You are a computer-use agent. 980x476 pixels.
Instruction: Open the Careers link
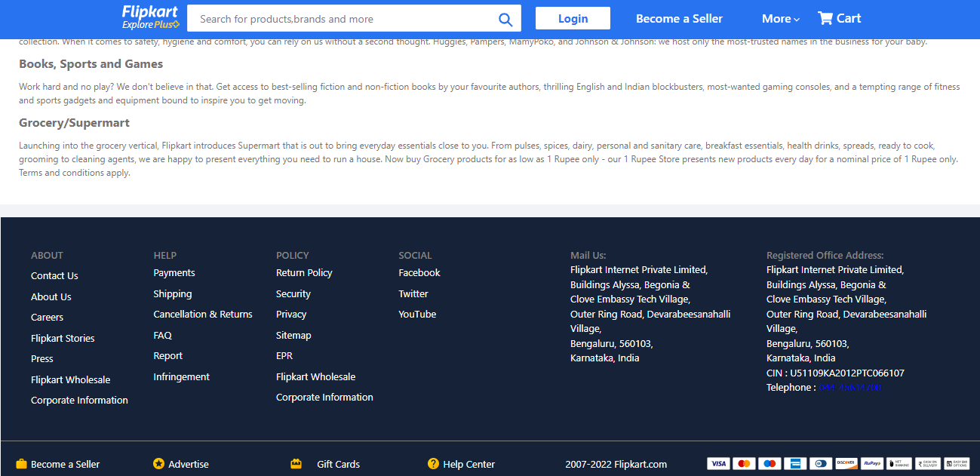(x=47, y=318)
